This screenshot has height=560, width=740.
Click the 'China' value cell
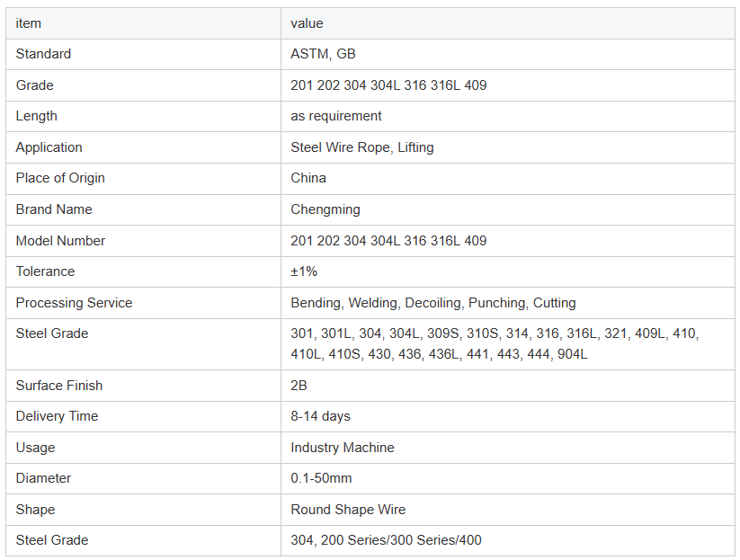coord(308,178)
